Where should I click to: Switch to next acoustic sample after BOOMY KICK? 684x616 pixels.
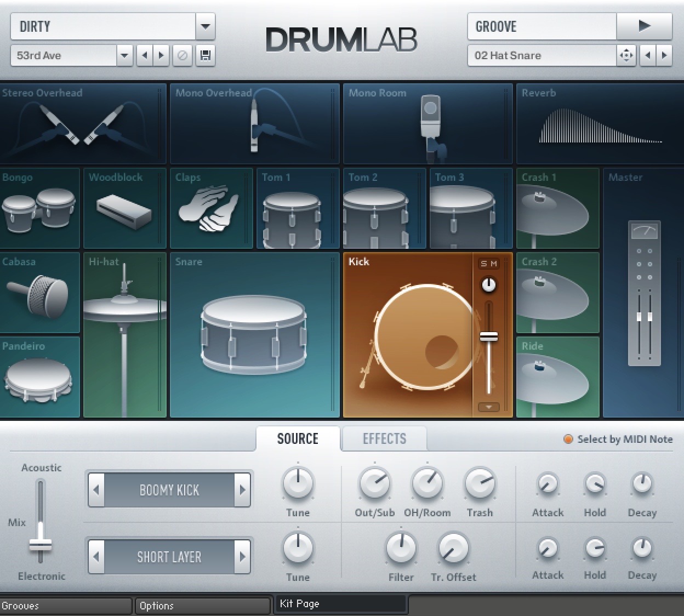[x=242, y=489]
